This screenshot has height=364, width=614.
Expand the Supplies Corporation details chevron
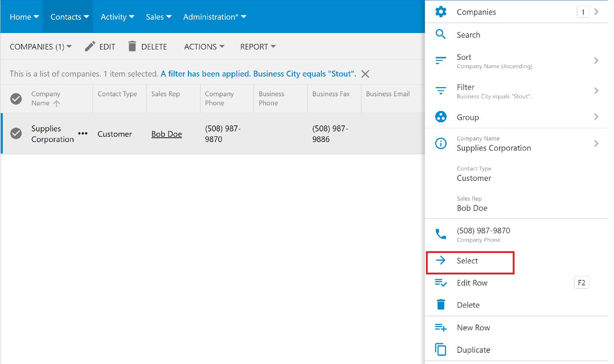(596, 143)
